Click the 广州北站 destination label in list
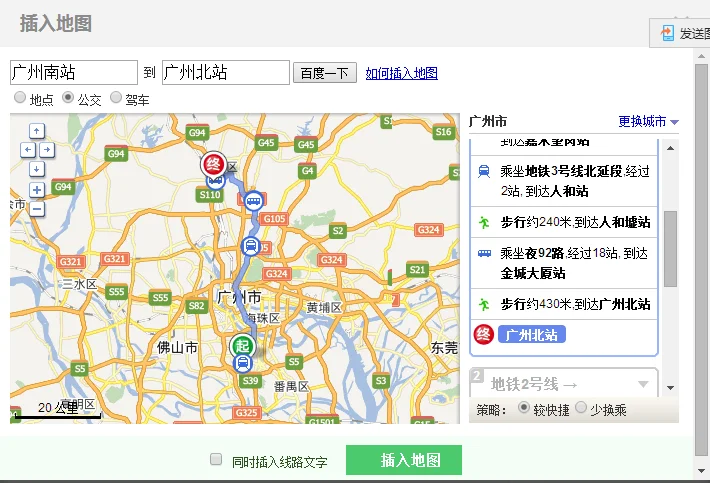 [532, 335]
